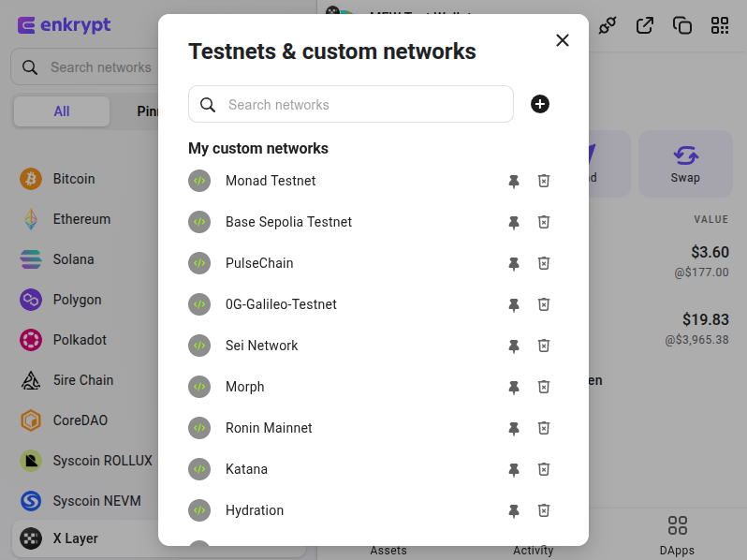The image size is (747, 560).
Task: Select Katana name in the list
Action: [x=246, y=469]
